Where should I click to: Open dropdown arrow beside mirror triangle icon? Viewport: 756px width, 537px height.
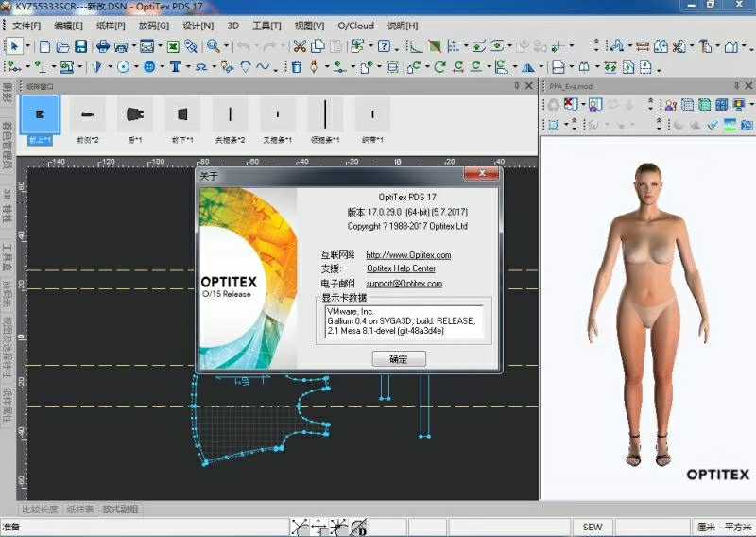541,67
